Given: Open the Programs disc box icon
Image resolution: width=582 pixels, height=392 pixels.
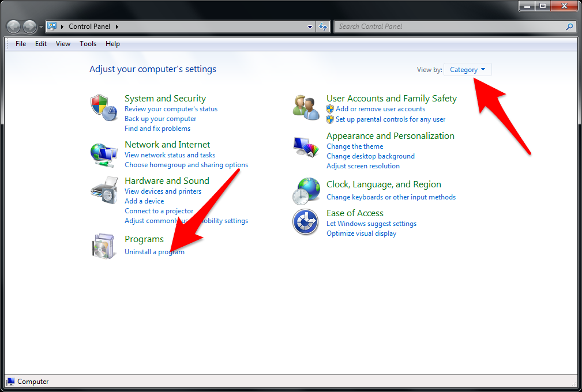Looking at the screenshot, I should (104, 246).
